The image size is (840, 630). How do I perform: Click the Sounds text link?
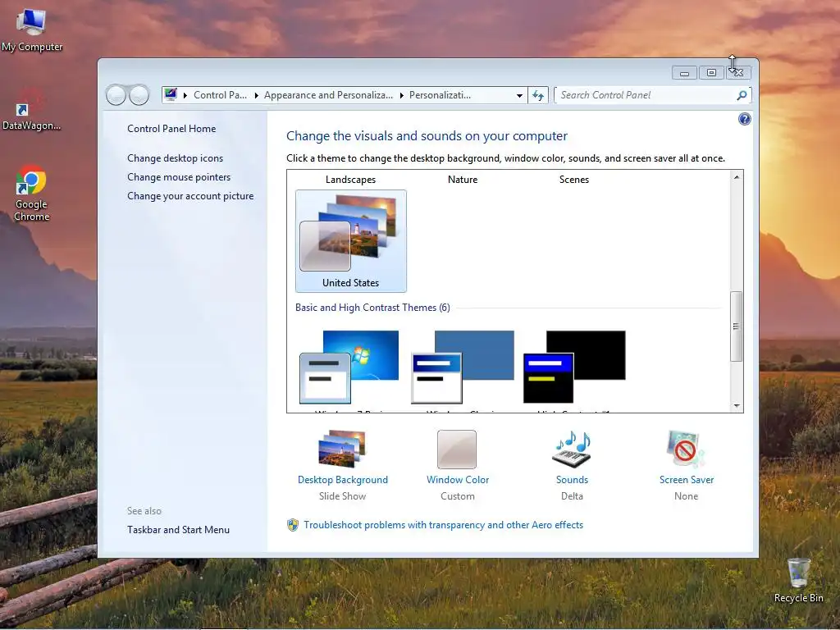coord(572,480)
